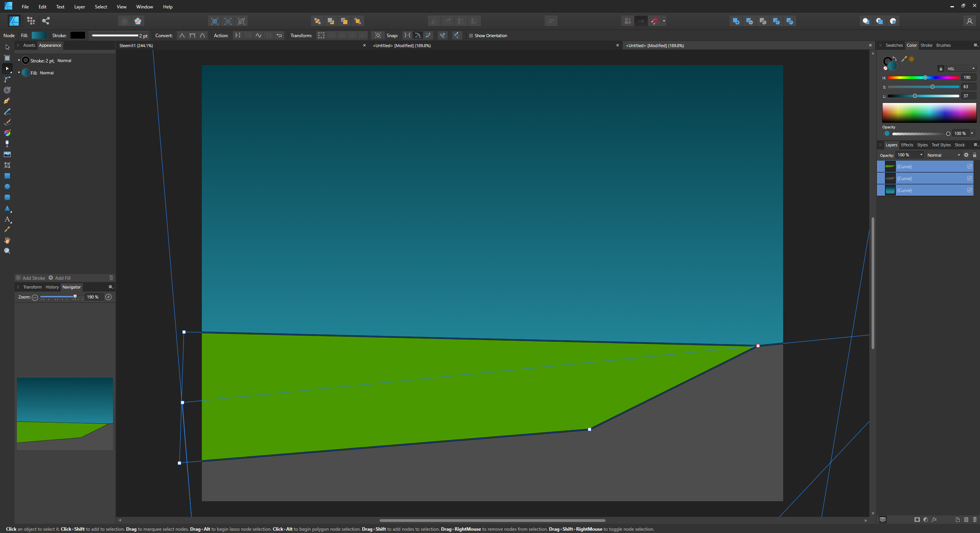Select the Zoom tool magnifier
The height and width of the screenshot is (533, 980).
tap(7, 251)
